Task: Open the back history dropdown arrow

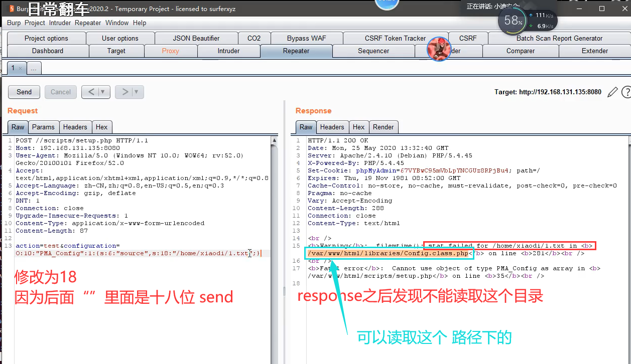Action: [104, 92]
